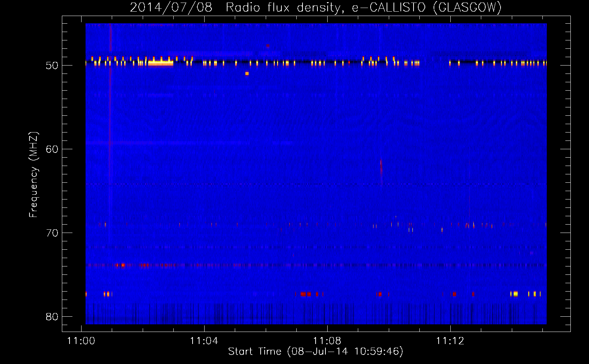Click the y-axis label "Frequency (MHZ)"
This screenshot has height=364, width=589.
coord(33,175)
